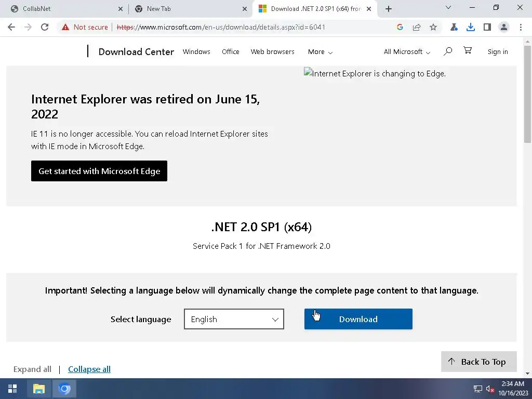
Task: Close the New Tab tab
Action: pyautogui.click(x=245, y=9)
